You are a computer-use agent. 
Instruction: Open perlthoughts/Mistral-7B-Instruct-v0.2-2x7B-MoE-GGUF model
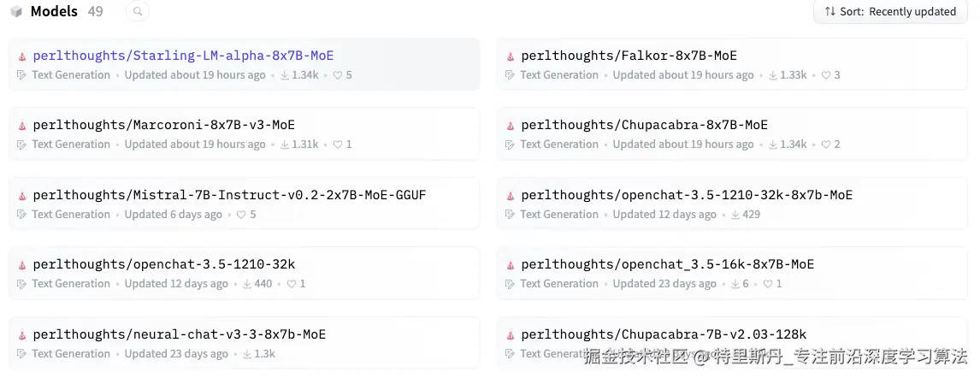pyautogui.click(x=229, y=195)
